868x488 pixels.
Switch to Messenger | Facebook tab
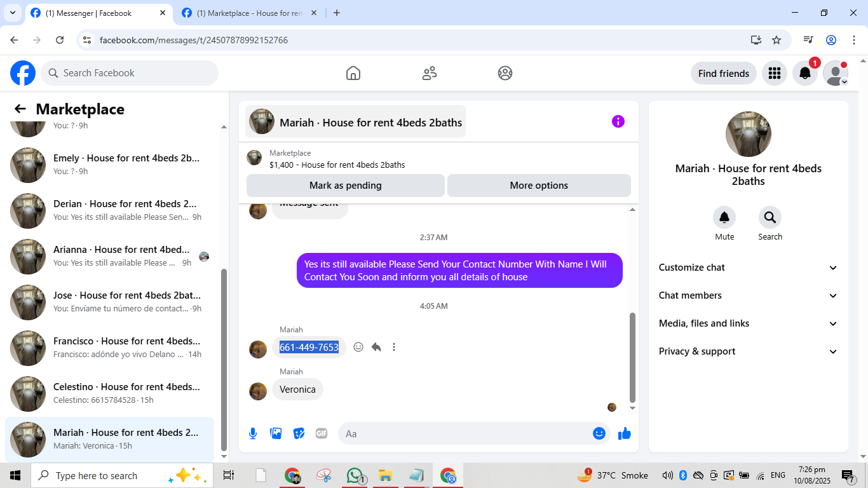(98, 13)
